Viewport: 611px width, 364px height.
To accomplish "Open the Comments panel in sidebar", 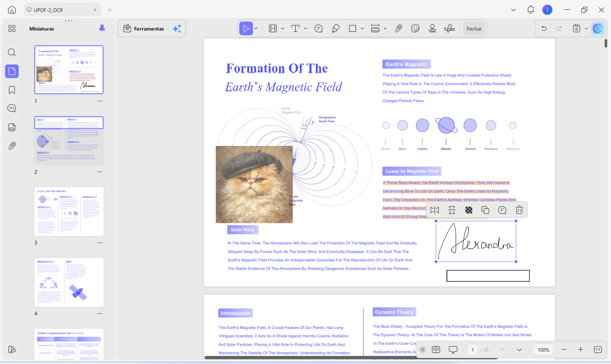I will coord(12,108).
